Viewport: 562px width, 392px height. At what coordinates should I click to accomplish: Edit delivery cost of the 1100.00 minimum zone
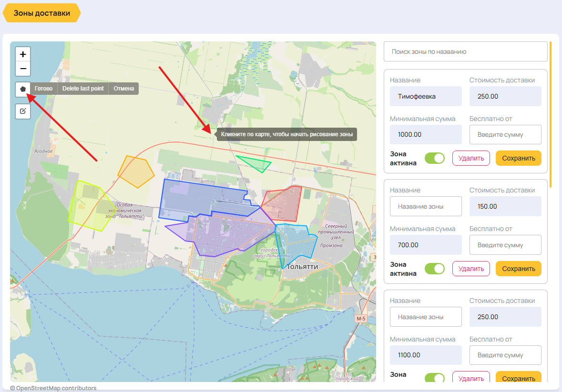[x=505, y=317]
